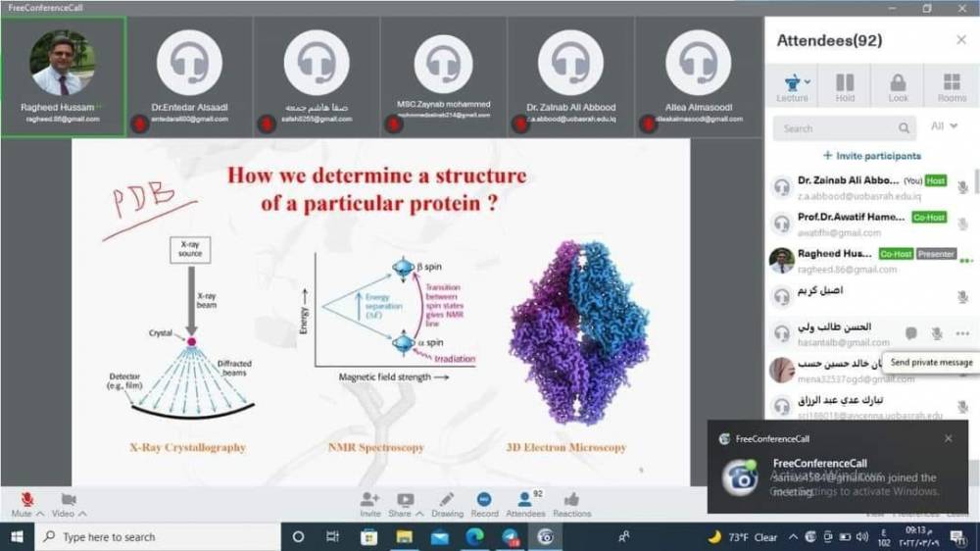Click the Invite icon in the bottom toolbar
Image resolution: width=980 pixels, height=551 pixels.
click(x=369, y=500)
